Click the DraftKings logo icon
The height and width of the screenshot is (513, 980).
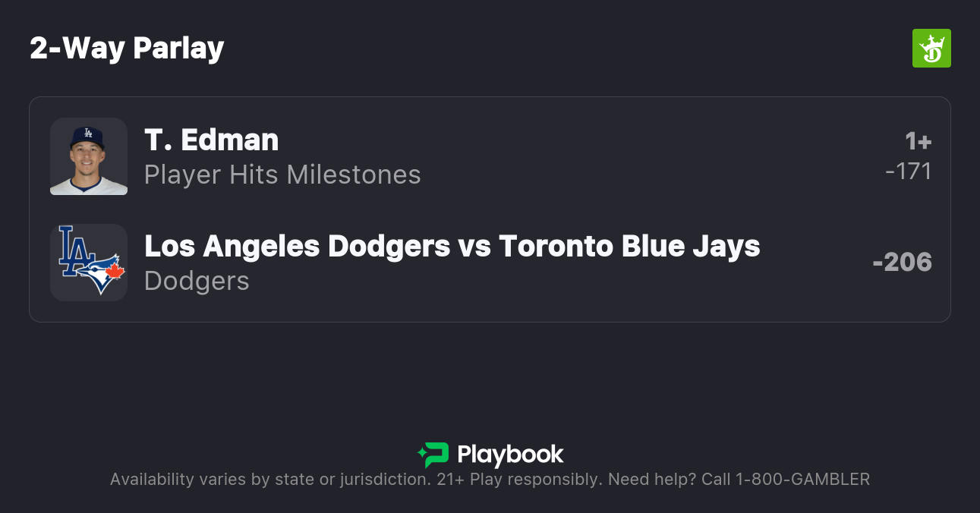click(931, 49)
